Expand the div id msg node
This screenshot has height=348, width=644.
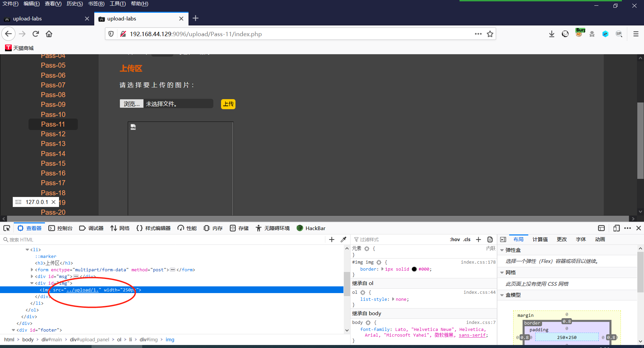click(32, 276)
